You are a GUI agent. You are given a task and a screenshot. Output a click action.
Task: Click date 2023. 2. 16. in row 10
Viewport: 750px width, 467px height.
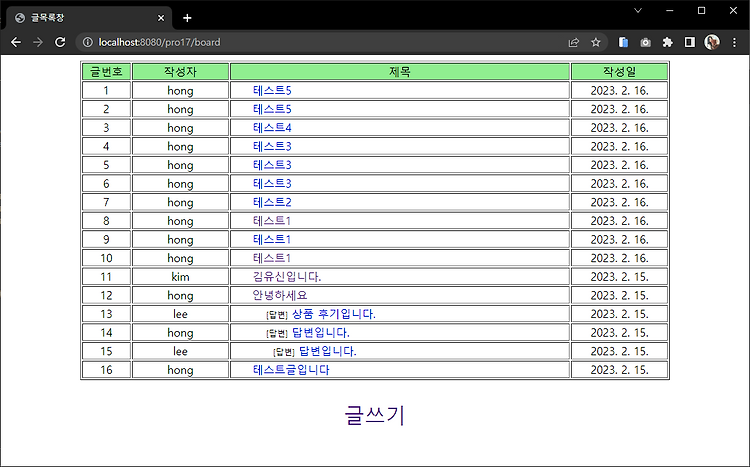coord(619,258)
